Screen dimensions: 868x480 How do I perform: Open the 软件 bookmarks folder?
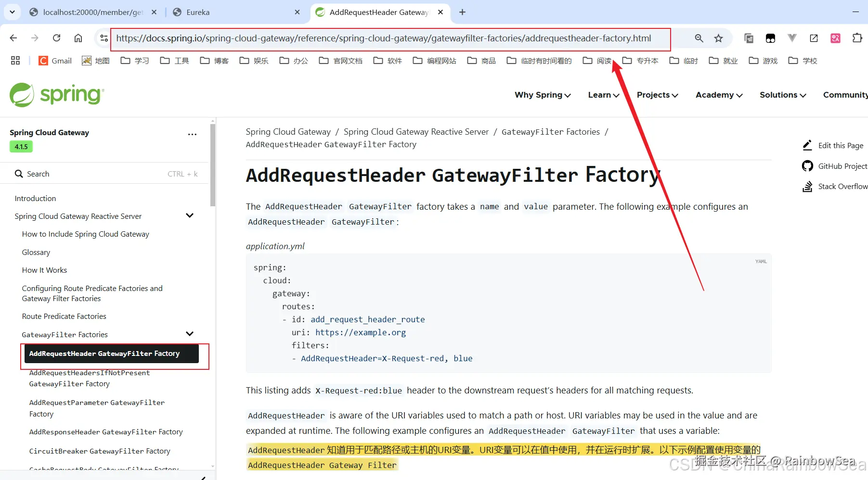(388, 61)
